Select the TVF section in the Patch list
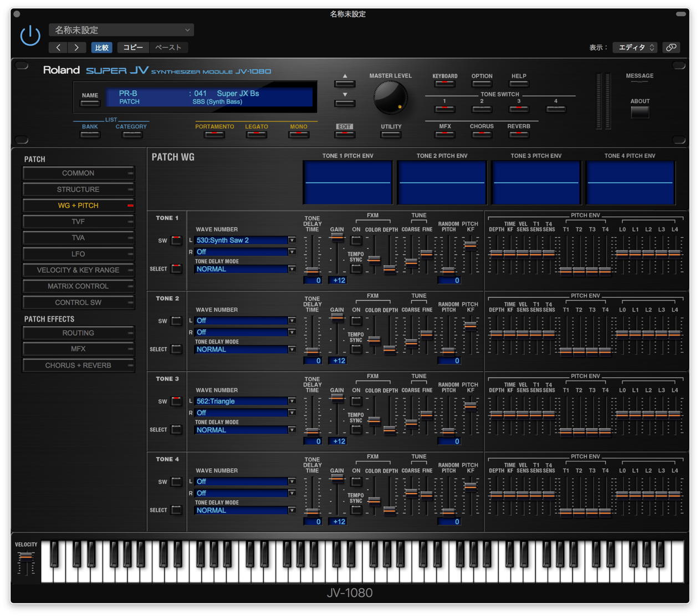The width and height of the screenshot is (700, 616). click(78, 221)
